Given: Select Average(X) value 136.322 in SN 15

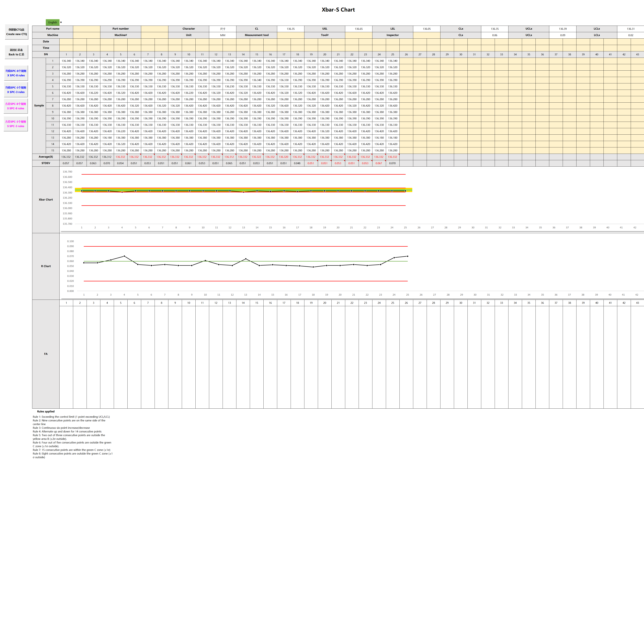Looking at the screenshot, I should (x=257, y=157).
